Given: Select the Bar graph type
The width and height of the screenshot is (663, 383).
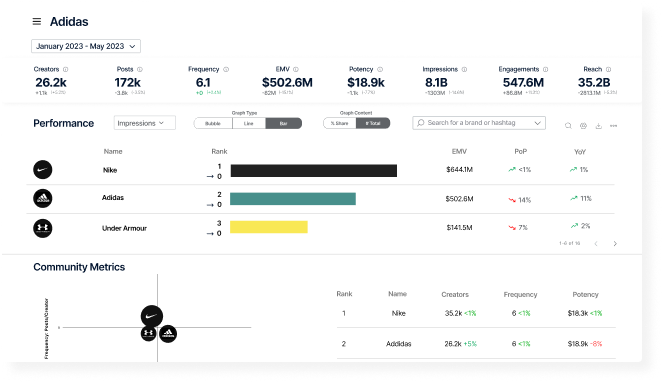Looking at the screenshot, I should coord(284,123).
